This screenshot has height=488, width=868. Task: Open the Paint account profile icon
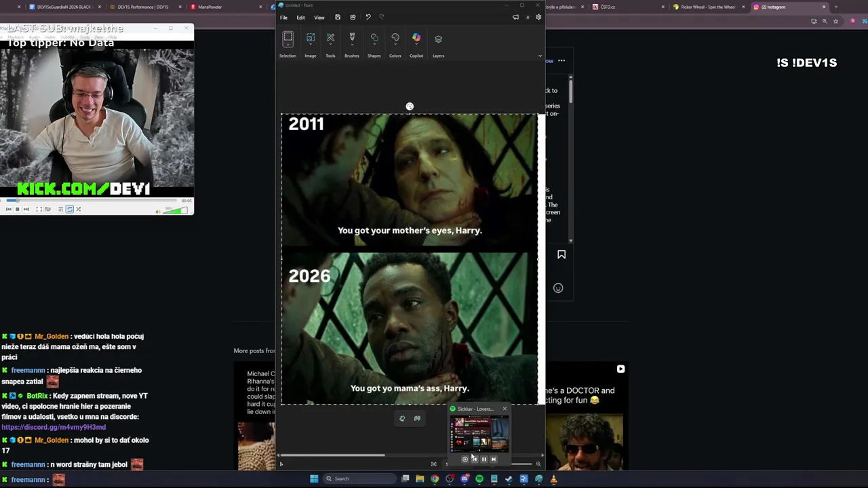(x=528, y=17)
